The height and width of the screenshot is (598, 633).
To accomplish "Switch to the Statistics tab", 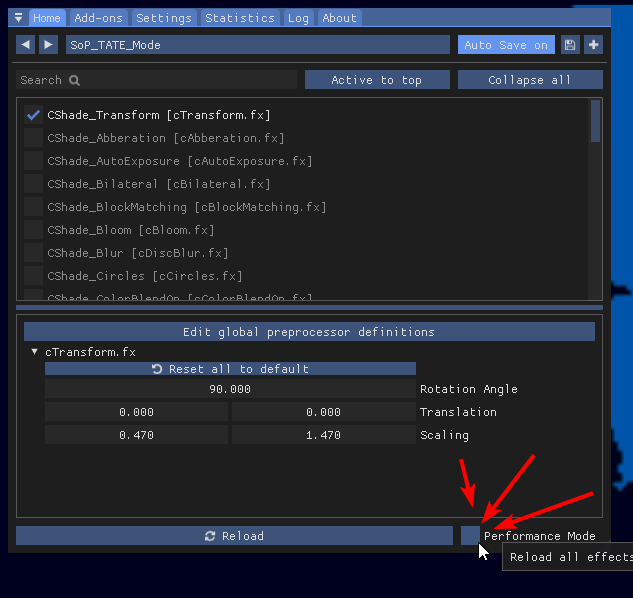I will click(240, 18).
